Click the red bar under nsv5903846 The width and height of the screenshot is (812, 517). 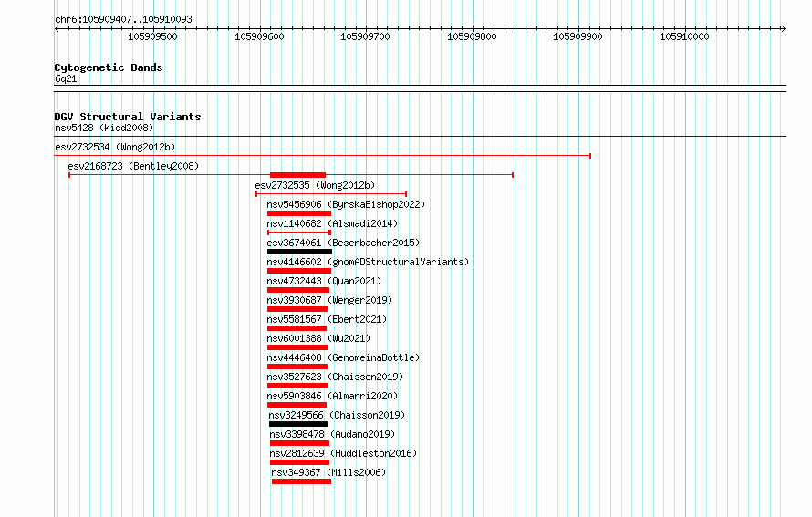pyautogui.click(x=297, y=405)
